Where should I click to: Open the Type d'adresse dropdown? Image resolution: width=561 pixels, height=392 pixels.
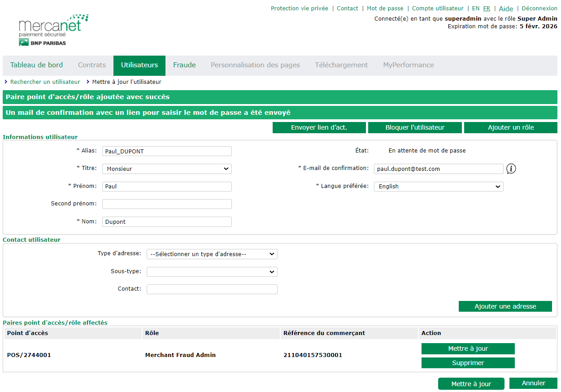[212, 254]
